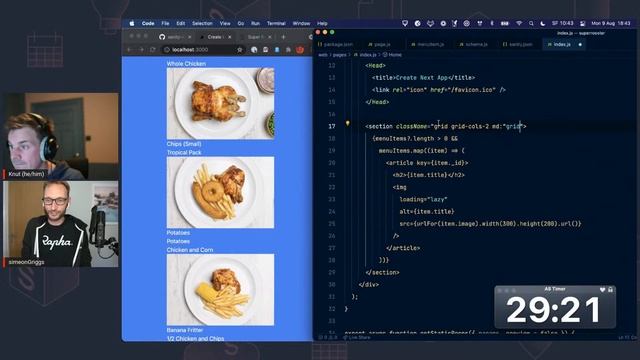640x360 pixels.
Task: Go forward in the browser
Action: [x=141, y=50]
